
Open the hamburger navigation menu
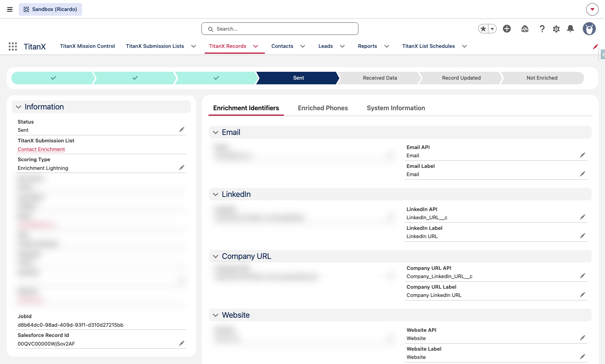pyautogui.click(x=10, y=9)
